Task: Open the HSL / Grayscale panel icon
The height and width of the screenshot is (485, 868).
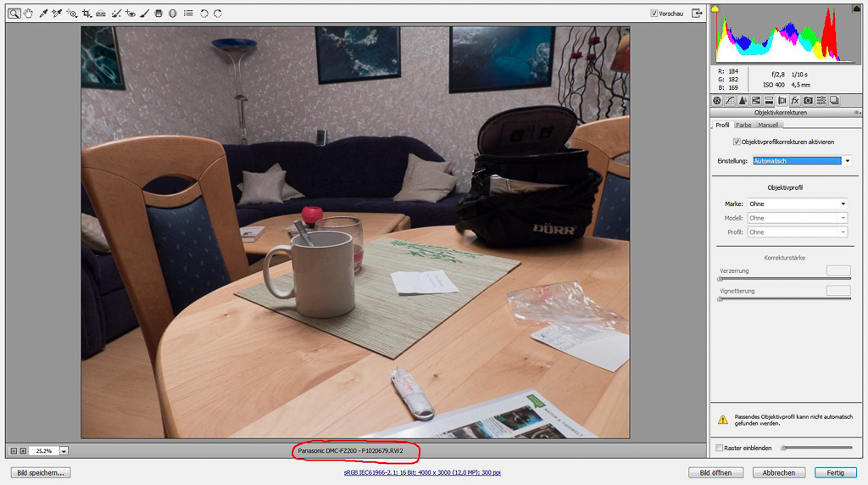Action: 755,100
